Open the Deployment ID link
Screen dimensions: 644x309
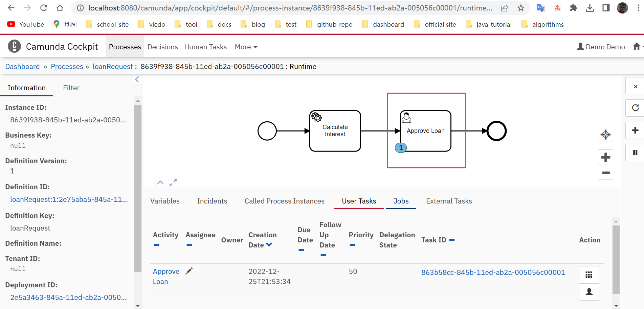68,298
